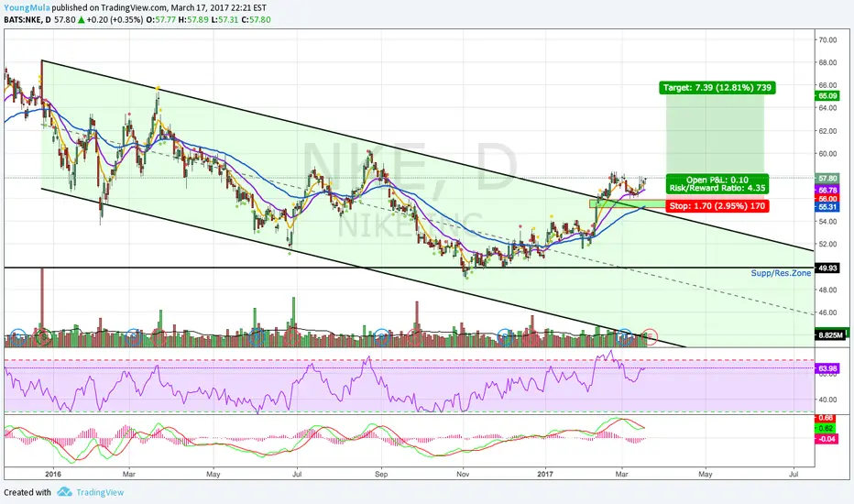854x504 pixels.
Task: Click the 63.98 RSI value tag
Action: tap(827, 369)
